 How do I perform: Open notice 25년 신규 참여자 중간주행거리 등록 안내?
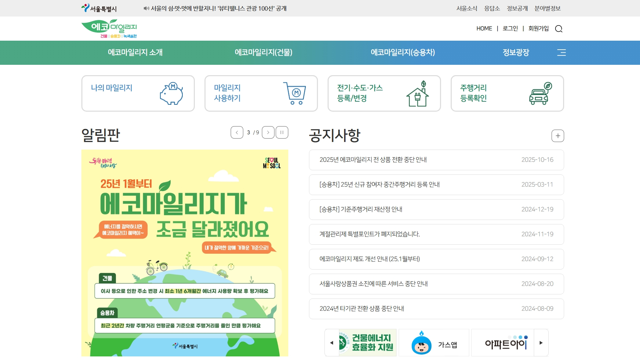437,185
